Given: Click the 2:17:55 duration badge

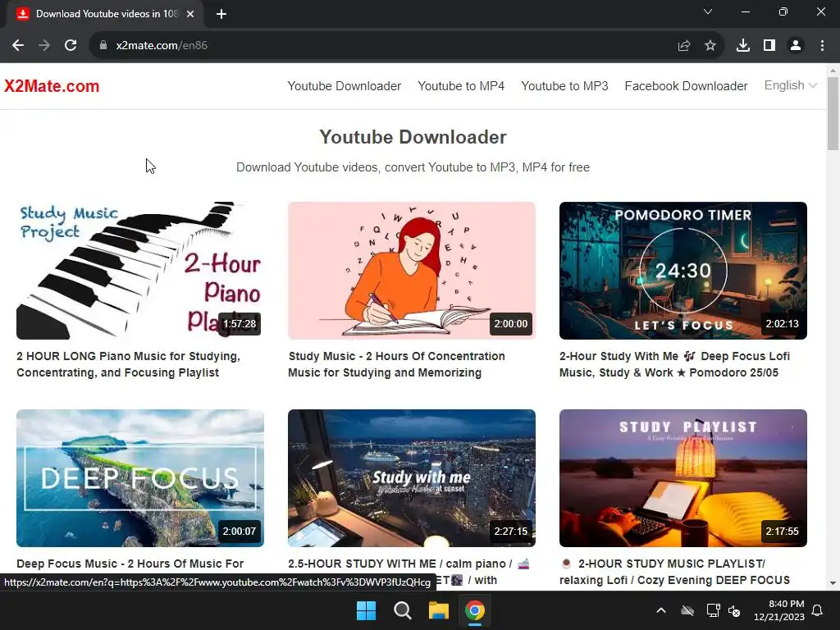Looking at the screenshot, I should click(x=782, y=532).
